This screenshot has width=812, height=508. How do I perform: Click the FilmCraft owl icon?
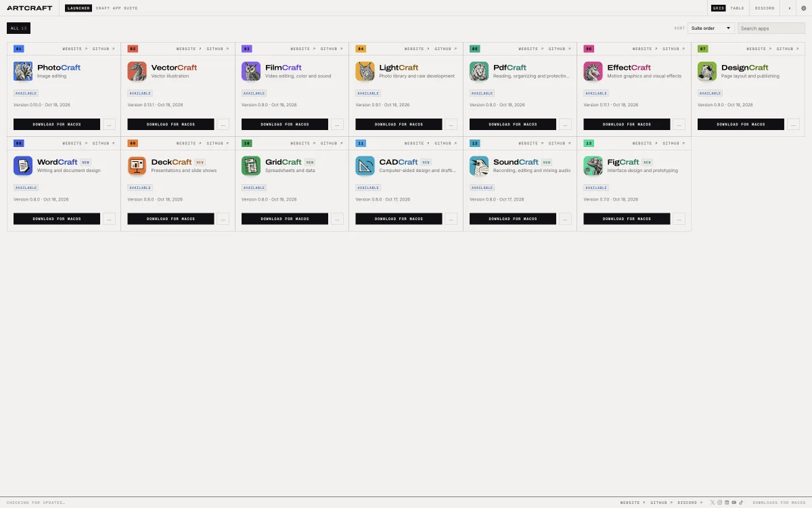[251, 71]
